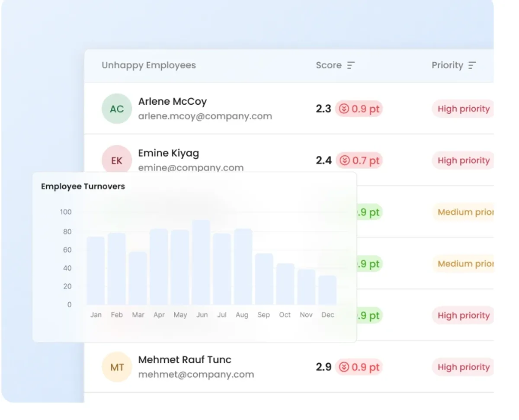Click the down-arrow icon in Mehmet Rauf Tunc's score badge
The height and width of the screenshot is (420, 519).
(x=344, y=367)
